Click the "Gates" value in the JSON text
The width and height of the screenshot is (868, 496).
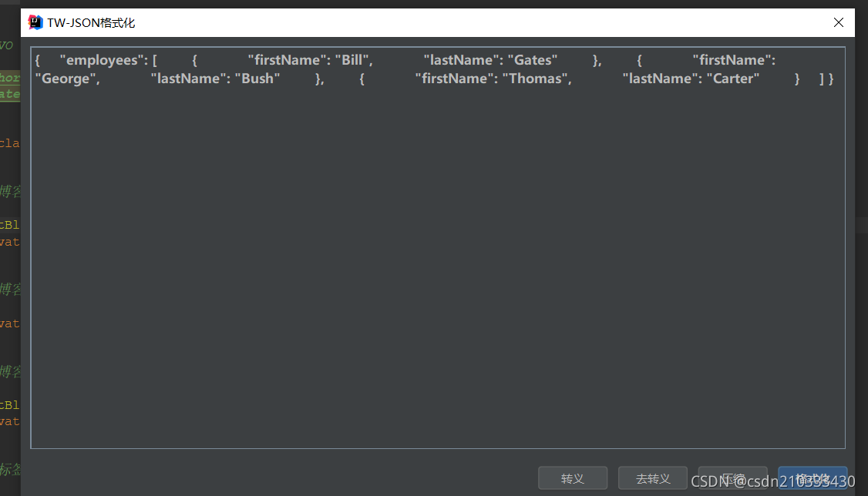533,60
